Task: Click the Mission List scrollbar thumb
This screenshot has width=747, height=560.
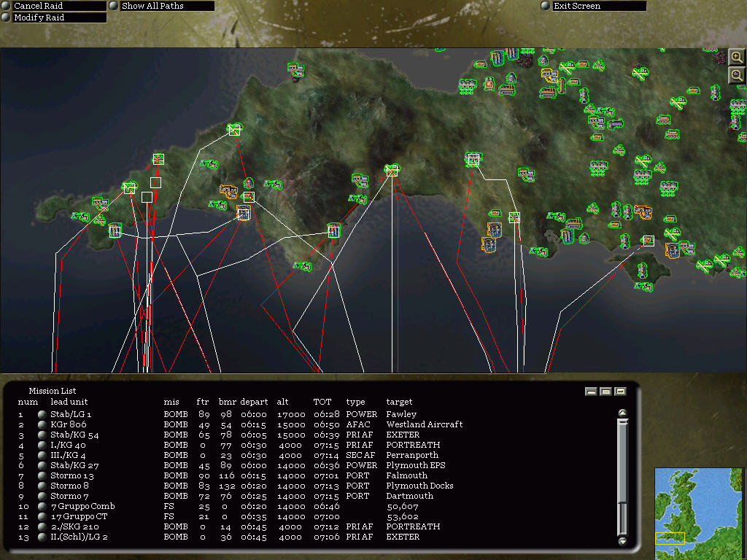Action: click(x=622, y=461)
